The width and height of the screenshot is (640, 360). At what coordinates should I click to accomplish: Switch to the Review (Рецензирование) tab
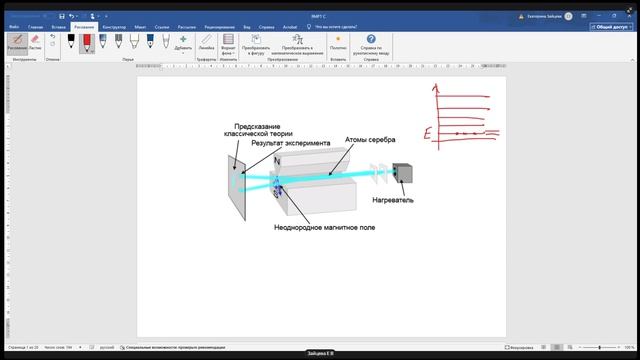click(220, 27)
